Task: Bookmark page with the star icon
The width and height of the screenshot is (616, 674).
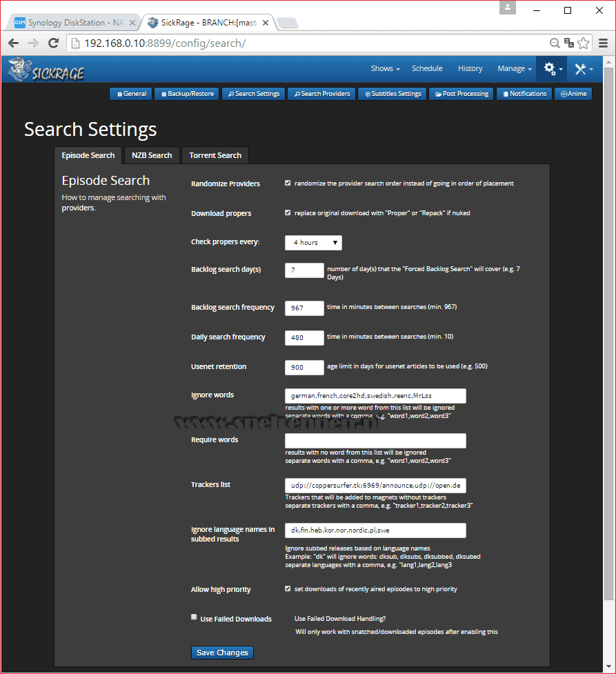Action: (584, 43)
